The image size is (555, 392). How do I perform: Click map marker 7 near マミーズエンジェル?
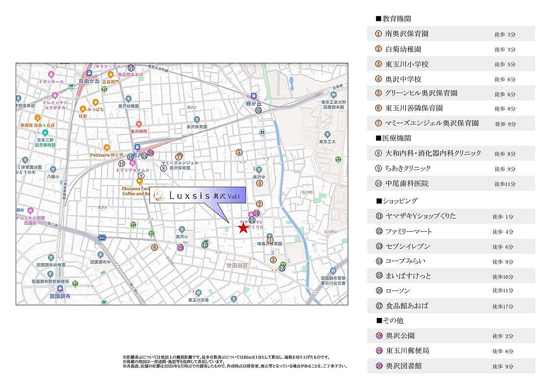[179, 156]
